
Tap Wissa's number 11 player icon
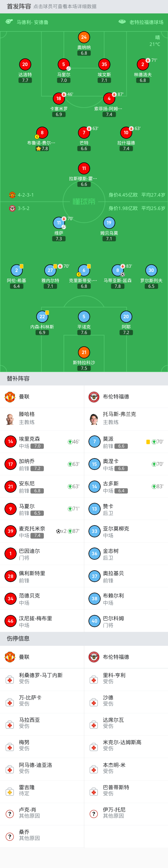59,223
